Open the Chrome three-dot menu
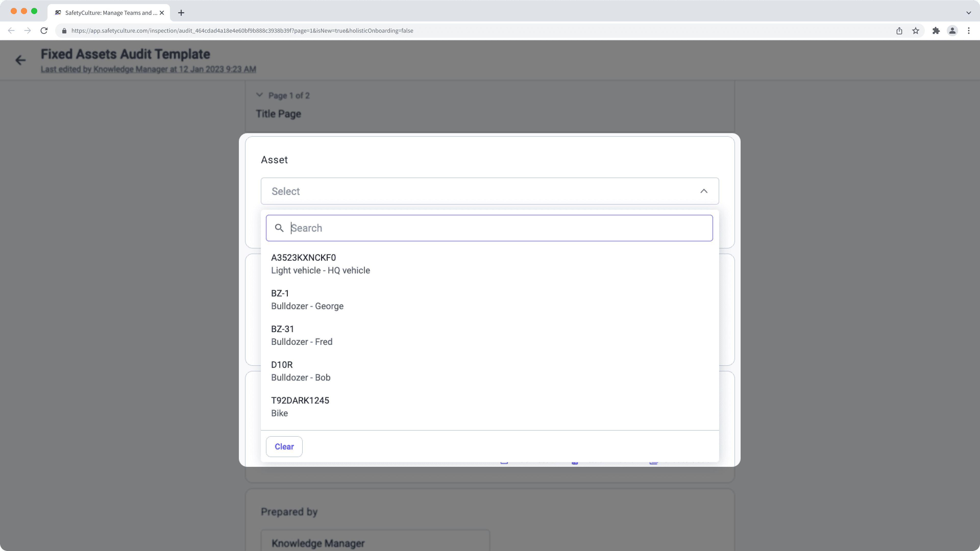Viewport: 980px width, 551px height. point(969,30)
